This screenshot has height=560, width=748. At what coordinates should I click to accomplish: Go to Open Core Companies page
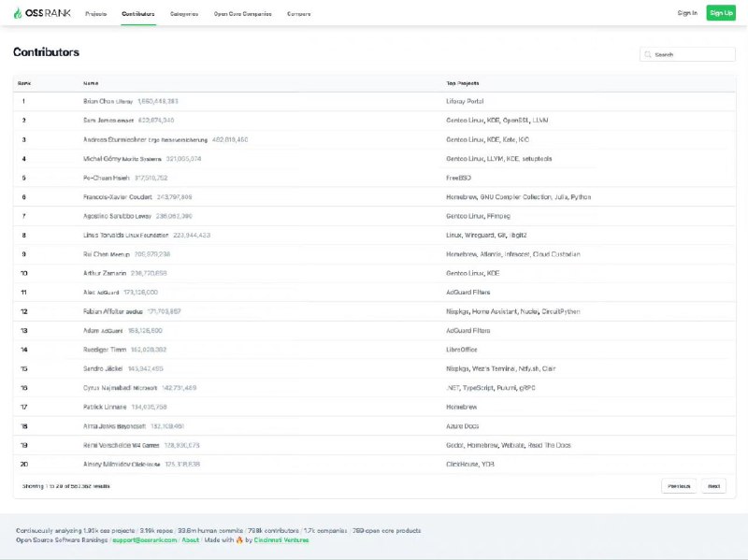(242, 14)
